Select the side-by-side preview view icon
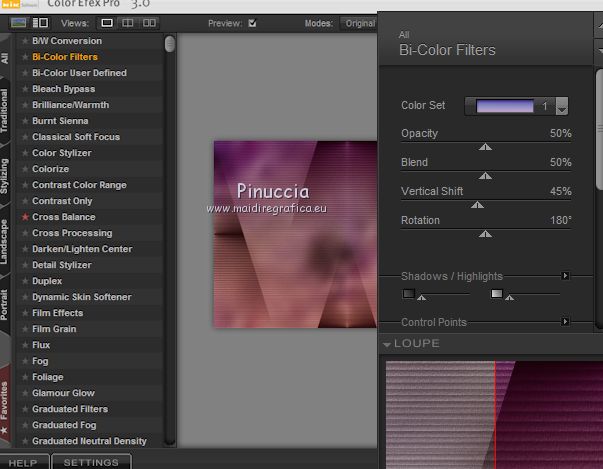Image resolution: width=603 pixels, height=469 pixels. coord(149,23)
